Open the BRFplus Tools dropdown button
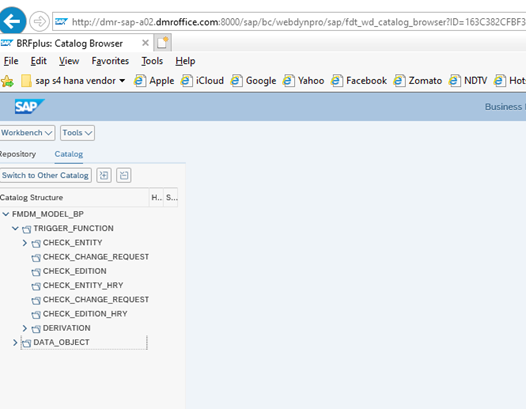Viewport: 526px width, 409px height. [x=77, y=133]
